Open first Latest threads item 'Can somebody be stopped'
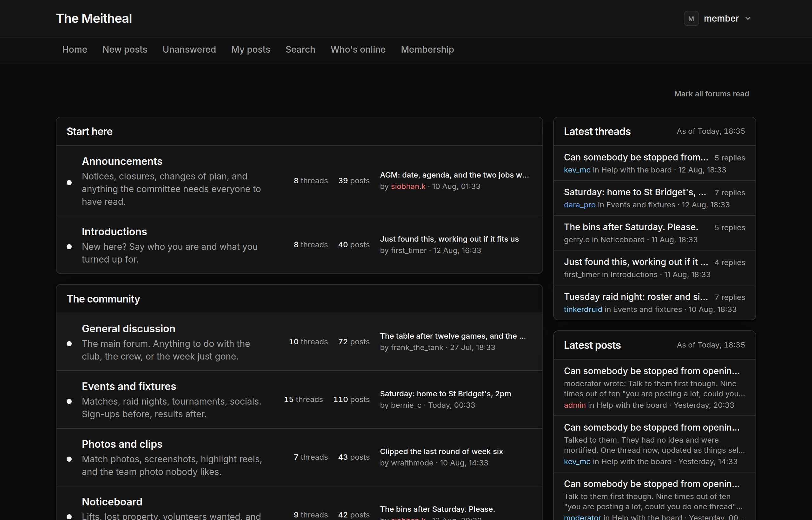 point(636,158)
